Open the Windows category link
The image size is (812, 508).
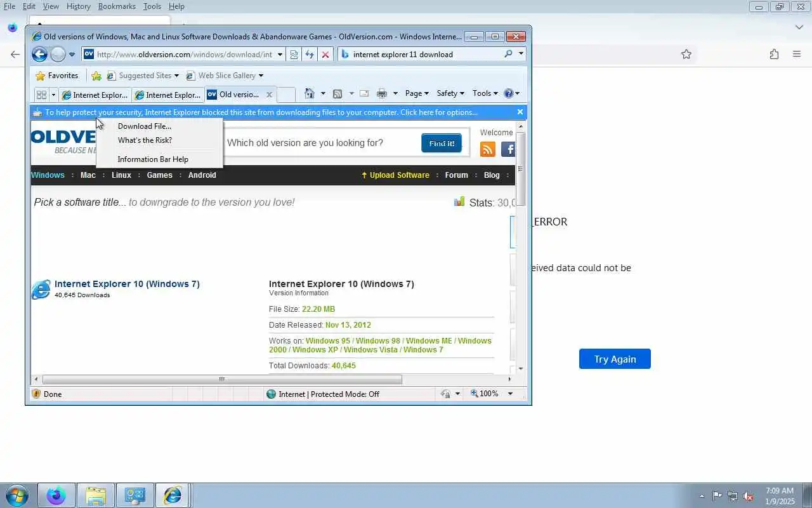coord(48,175)
